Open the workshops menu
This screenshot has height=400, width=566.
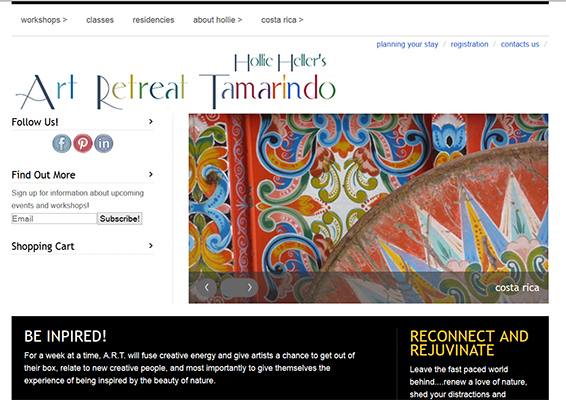[x=44, y=20]
